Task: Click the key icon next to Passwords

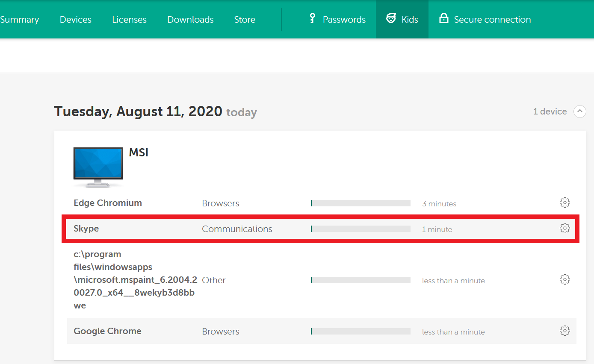Action: pos(313,18)
